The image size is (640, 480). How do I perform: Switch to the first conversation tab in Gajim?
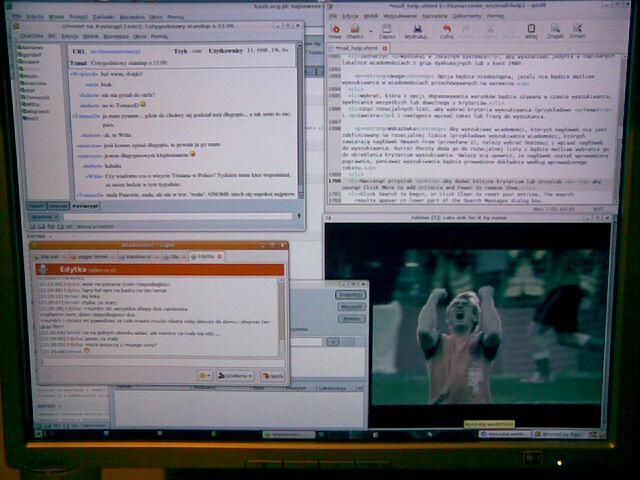pyautogui.click(x=50, y=257)
